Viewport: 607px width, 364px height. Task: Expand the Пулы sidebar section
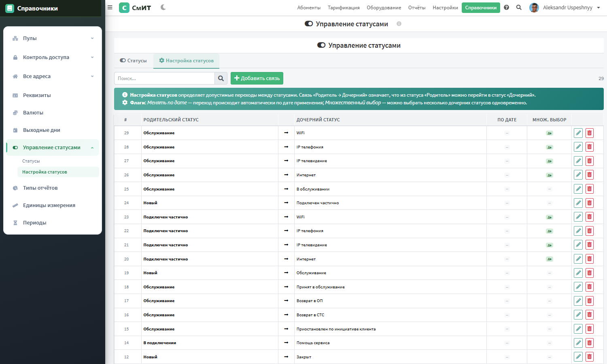coord(53,38)
